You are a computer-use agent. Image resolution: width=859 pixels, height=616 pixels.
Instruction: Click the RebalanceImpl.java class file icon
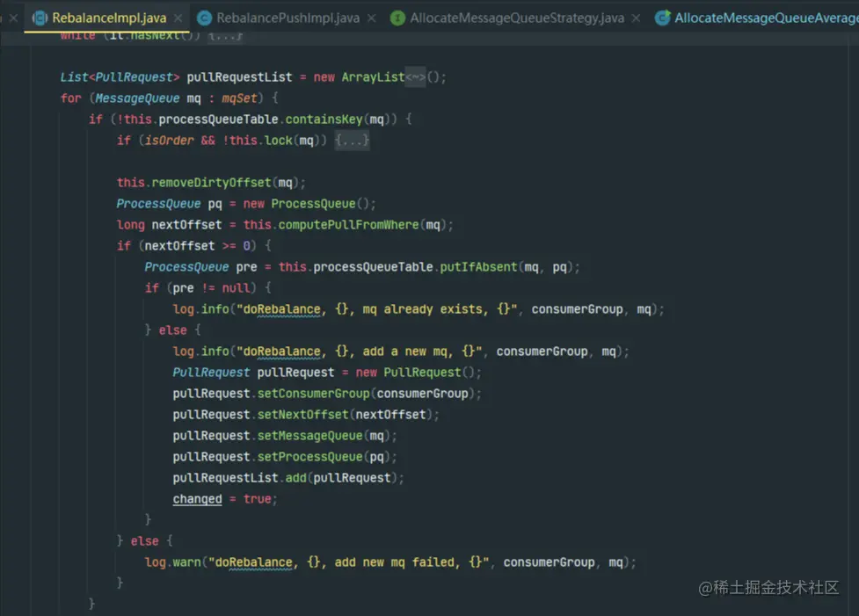pyautogui.click(x=40, y=18)
